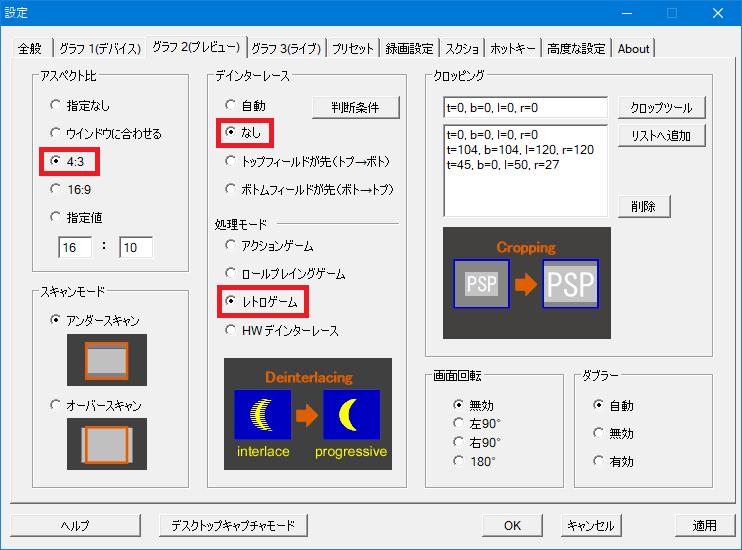Select アンダースキャン scan mode
Image resolution: width=742 pixels, height=550 pixels.
(95, 320)
